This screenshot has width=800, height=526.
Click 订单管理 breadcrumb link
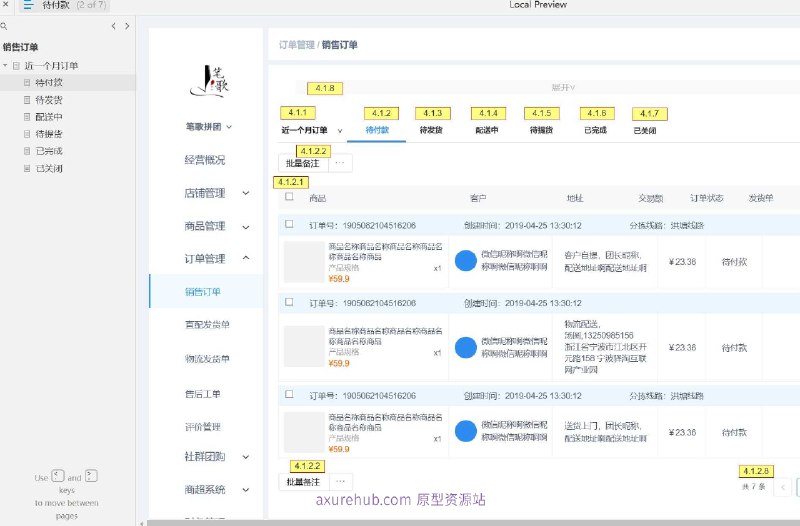pos(297,45)
